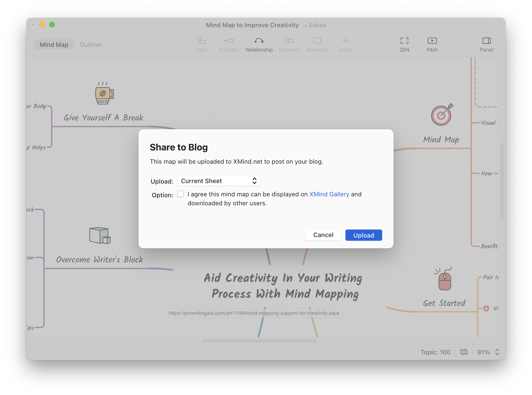
Task: Click the Topic: 100 status text
Action: (x=436, y=352)
